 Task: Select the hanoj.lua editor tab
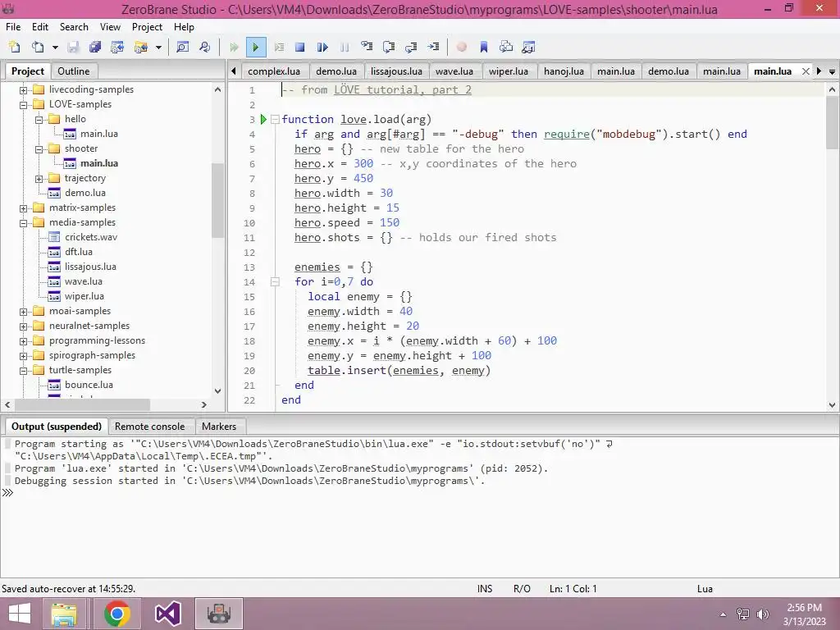tap(564, 71)
